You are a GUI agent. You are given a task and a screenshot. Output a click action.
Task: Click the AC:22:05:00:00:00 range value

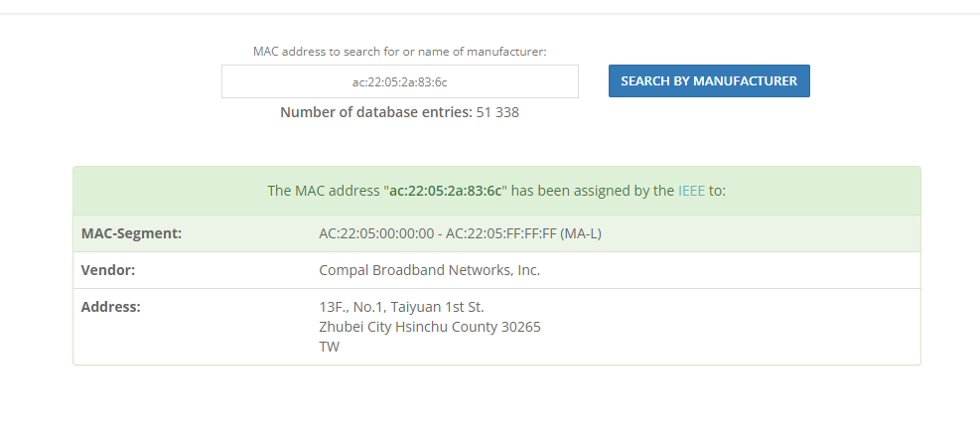(376, 233)
